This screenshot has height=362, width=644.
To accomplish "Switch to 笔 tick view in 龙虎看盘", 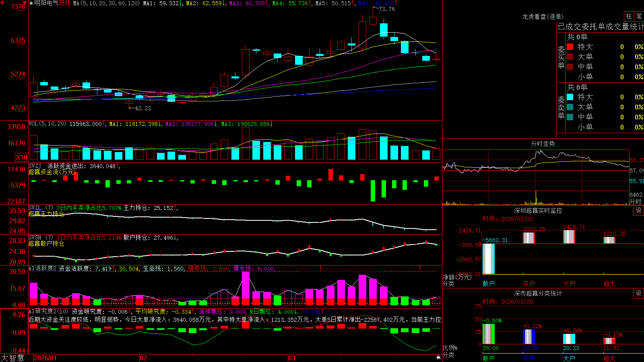I will (639, 16).
